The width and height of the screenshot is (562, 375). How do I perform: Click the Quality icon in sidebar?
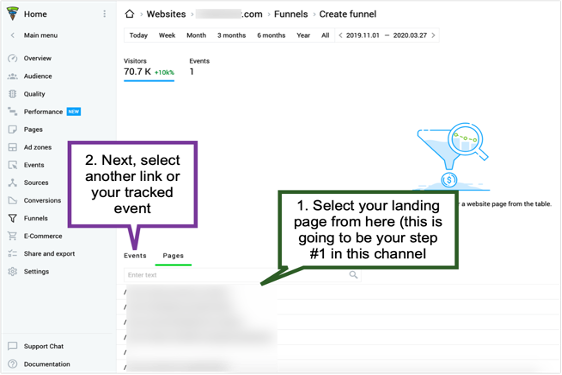[x=13, y=94]
